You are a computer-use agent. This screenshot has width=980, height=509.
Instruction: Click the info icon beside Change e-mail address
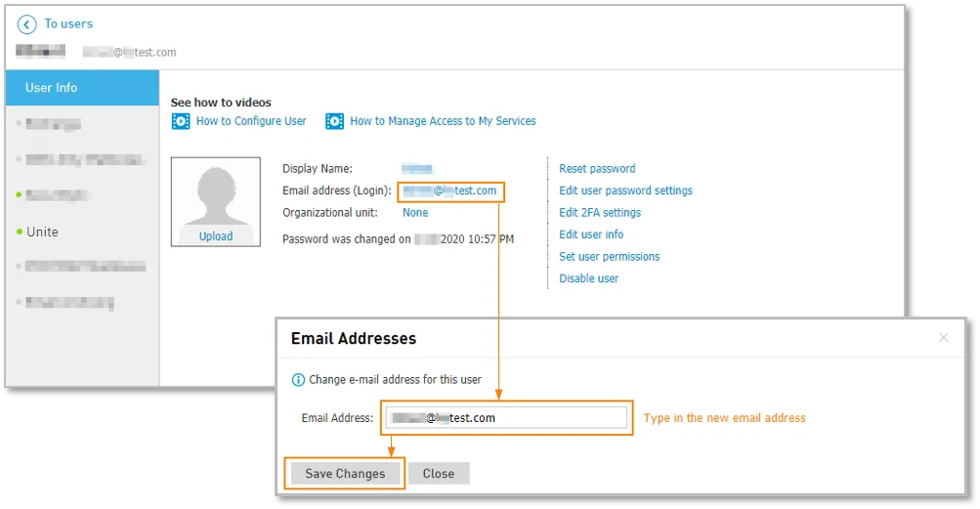299,380
